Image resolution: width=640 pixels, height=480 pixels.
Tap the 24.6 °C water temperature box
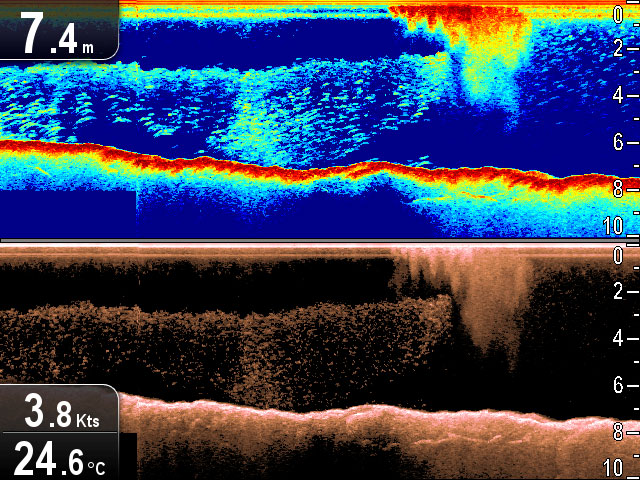coord(58,457)
